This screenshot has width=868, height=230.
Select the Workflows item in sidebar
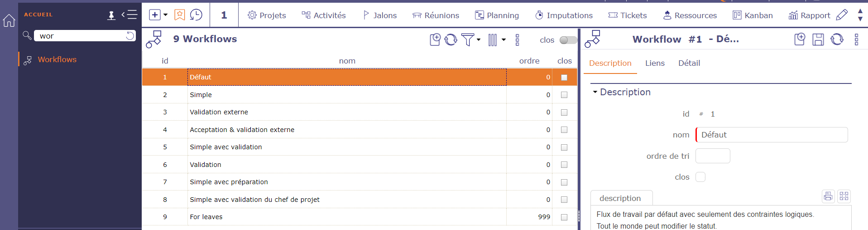pos(57,59)
